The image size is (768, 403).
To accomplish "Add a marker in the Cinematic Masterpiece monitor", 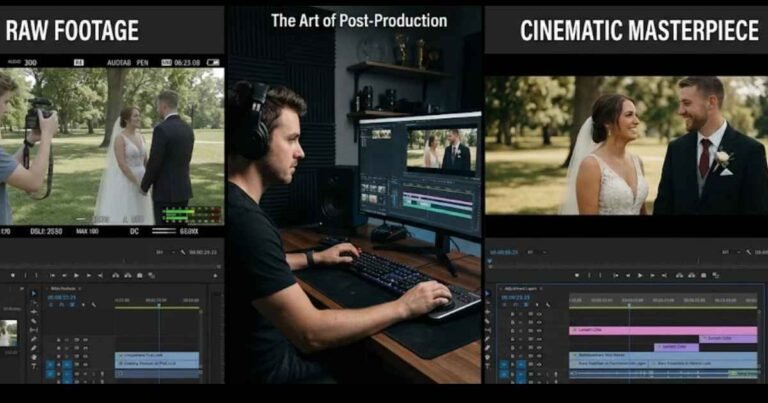I will [x=577, y=276].
